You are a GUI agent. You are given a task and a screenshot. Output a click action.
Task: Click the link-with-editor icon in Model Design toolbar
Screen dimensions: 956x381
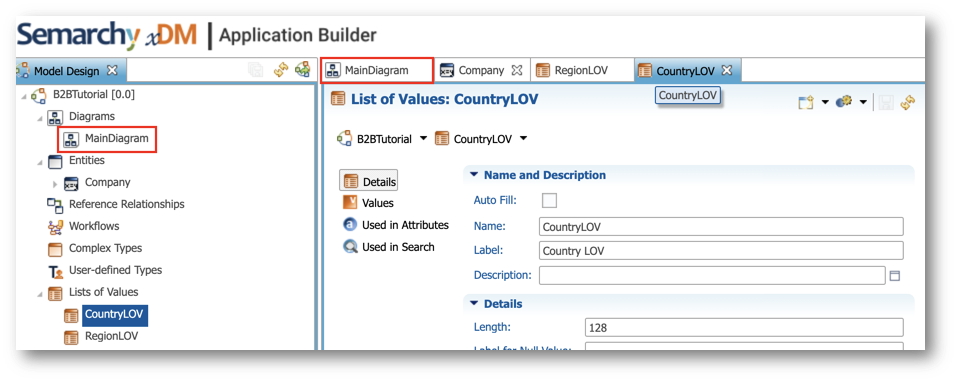(x=302, y=70)
